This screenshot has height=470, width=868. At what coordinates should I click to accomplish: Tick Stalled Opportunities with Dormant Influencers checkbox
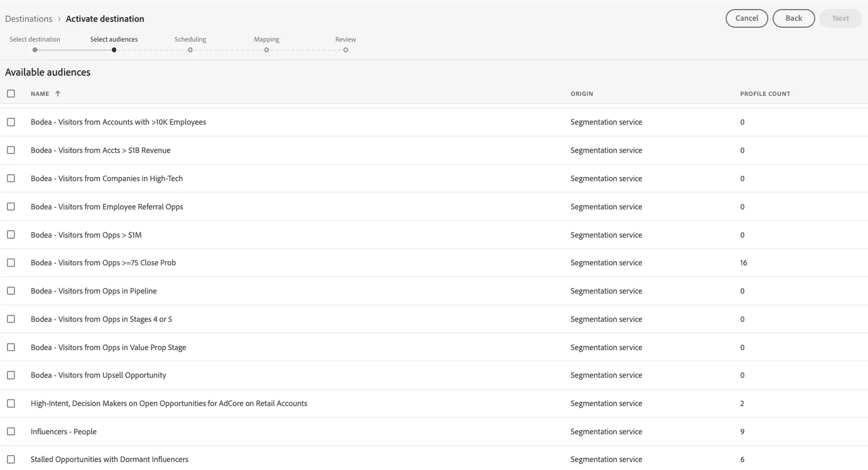(11, 459)
